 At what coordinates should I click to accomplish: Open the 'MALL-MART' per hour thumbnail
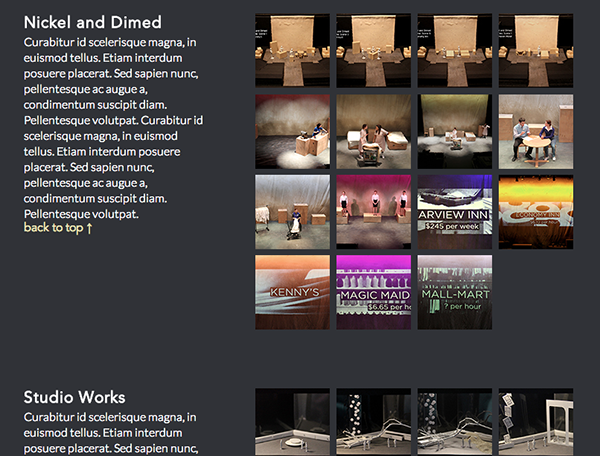point(454,292)
